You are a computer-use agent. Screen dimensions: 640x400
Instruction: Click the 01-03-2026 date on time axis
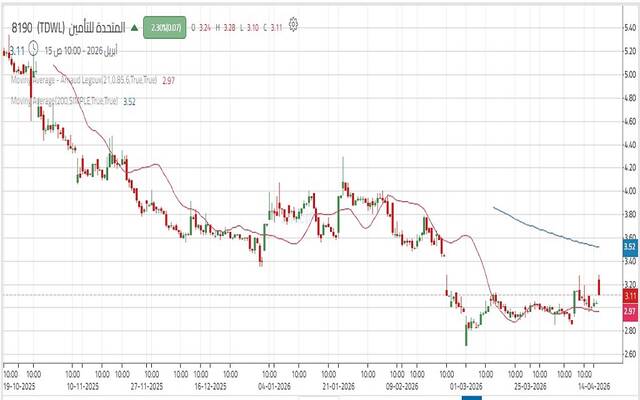click(x=463, y=384)
